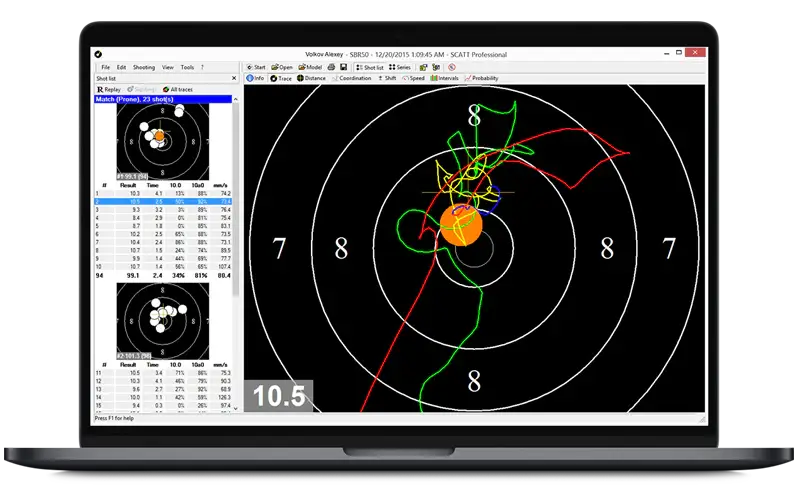Click the floppy disk save icon
This screenshot has width=800, height=496.
343,67
